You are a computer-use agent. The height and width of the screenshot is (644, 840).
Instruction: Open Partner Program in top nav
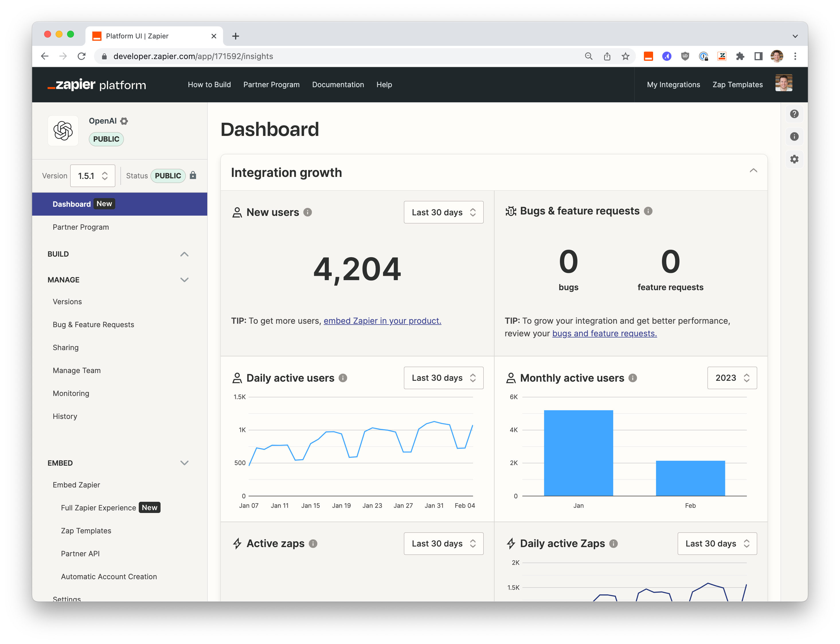tap(271, 85)
